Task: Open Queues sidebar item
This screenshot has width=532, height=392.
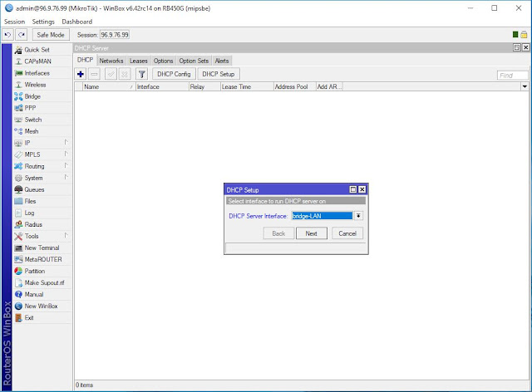Action: (x=42, y=189)
